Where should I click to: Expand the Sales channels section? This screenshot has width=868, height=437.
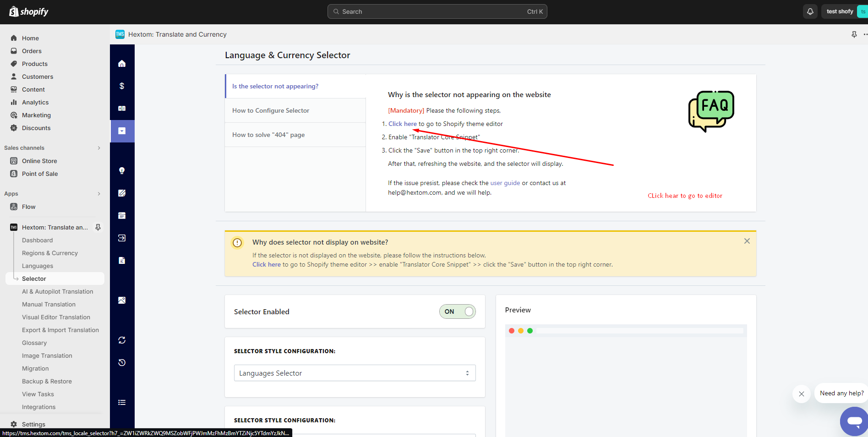(x=99, y=148)
